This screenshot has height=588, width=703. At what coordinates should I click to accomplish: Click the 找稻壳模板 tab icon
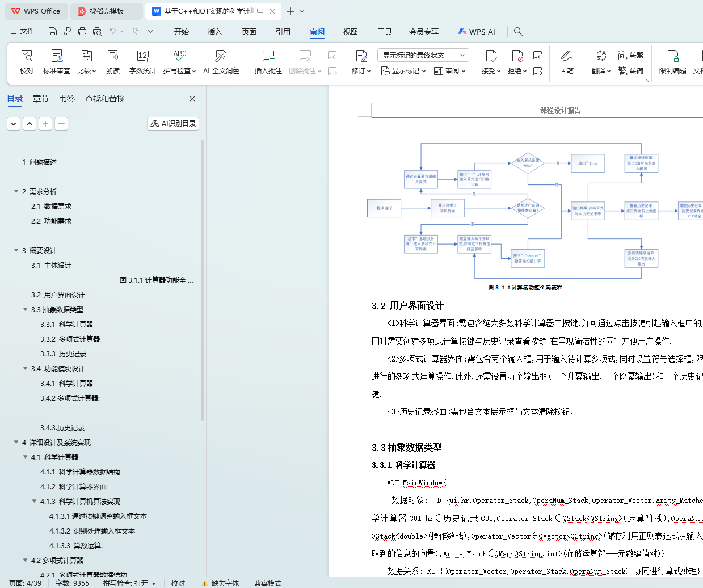82,11
